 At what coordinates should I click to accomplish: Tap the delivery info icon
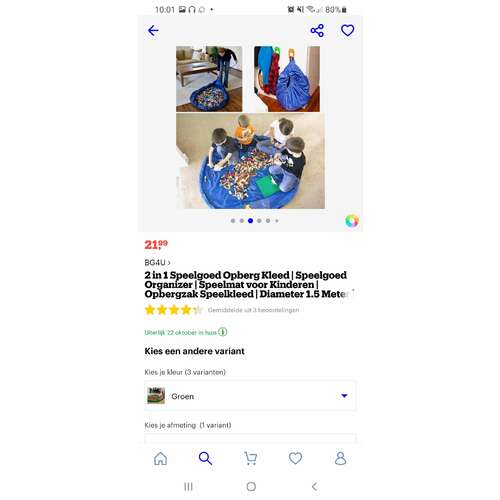(x=223, y=332)
